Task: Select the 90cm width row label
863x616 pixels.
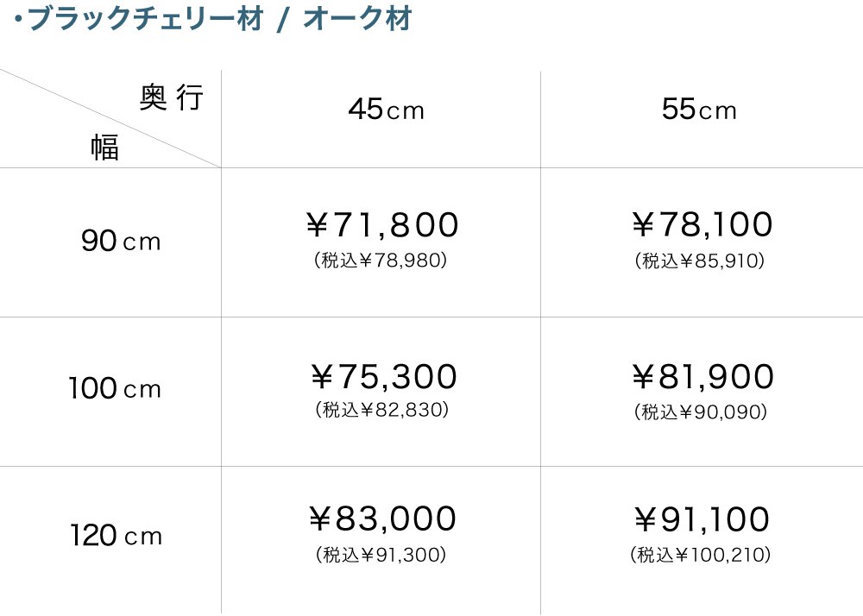Action: pos(122,241)
